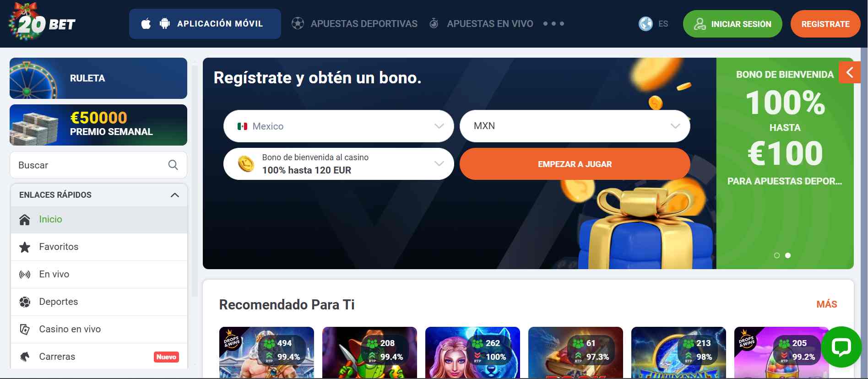Open Apuestas Deportivas in the top menu

tap(355, 23)
